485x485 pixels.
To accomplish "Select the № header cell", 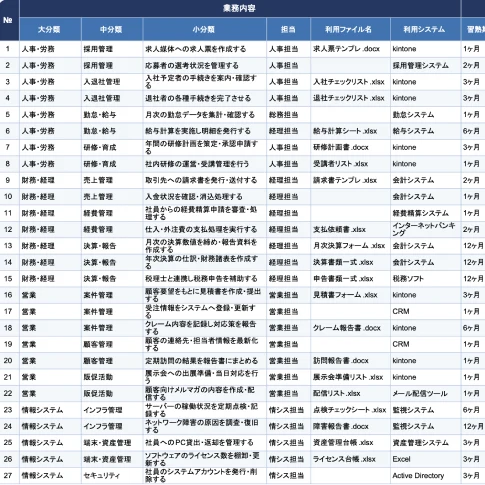I will 9,20.
